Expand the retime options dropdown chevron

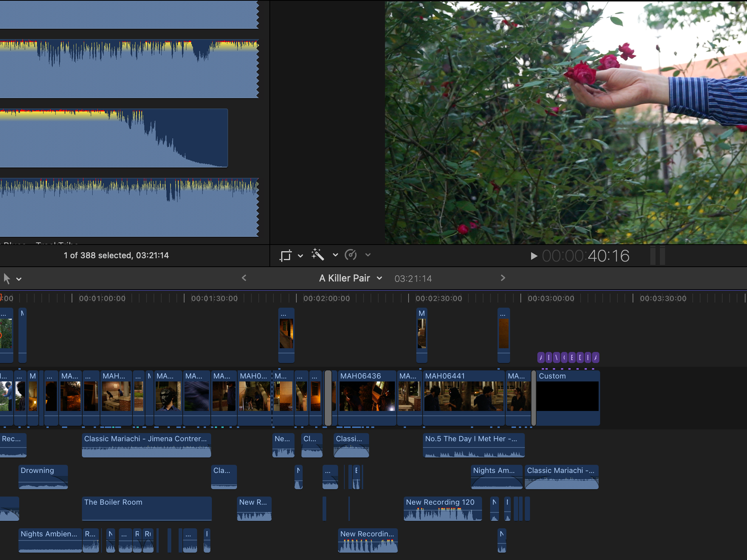click(368, 255)
